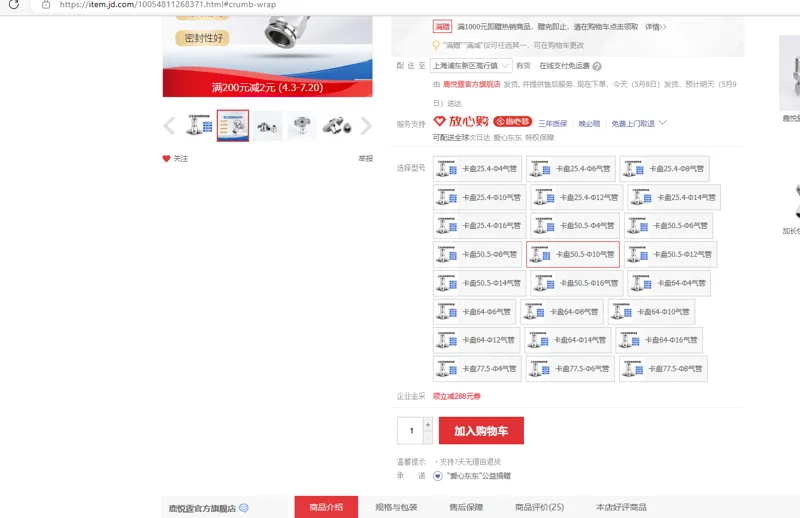
Task: Choose the 卡盘50.5-Φ16气管 option
Action: (577, 283)
